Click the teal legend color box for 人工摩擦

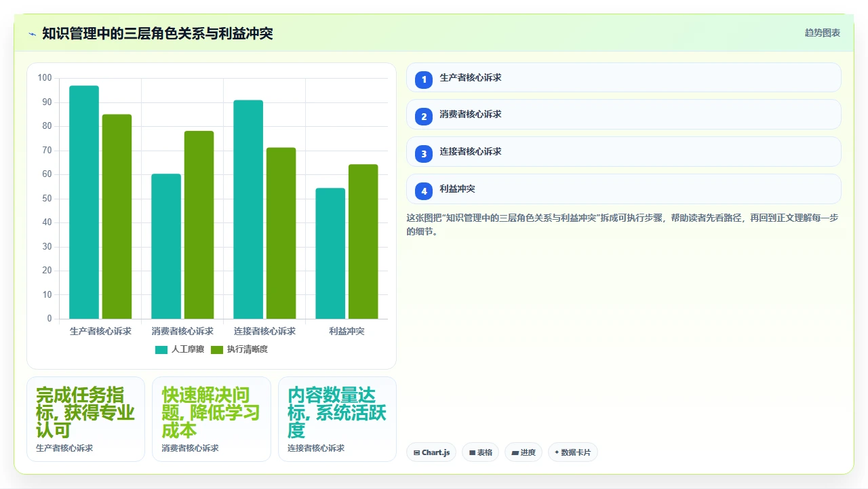coord(161,349)
